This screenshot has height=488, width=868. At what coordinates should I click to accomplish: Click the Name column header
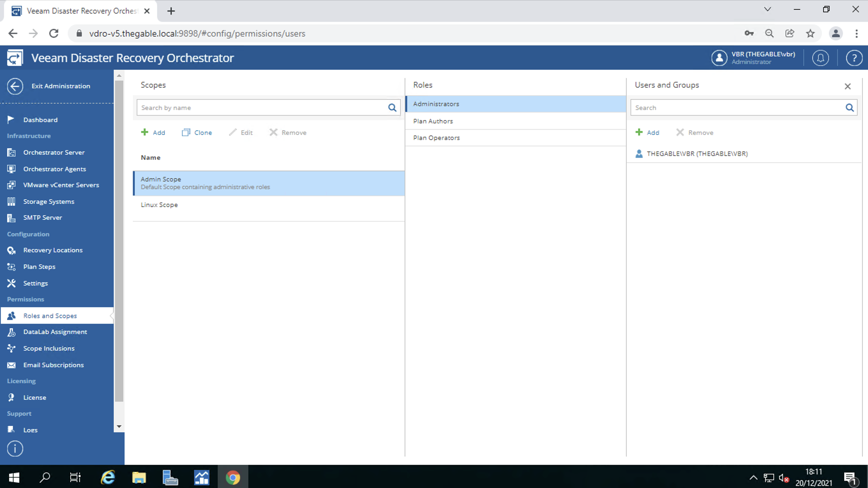[151, 157]
